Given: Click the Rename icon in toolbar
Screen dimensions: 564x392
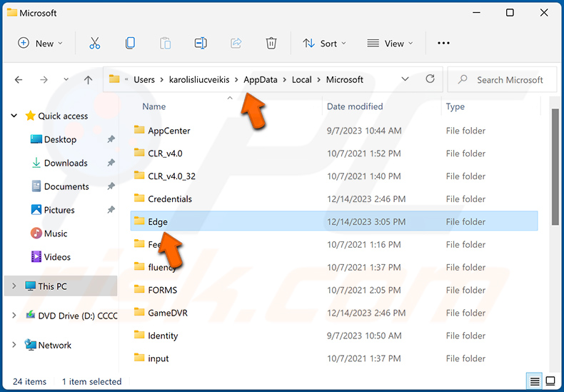Looking at the screenshot, I should click(x=201, y=43).
